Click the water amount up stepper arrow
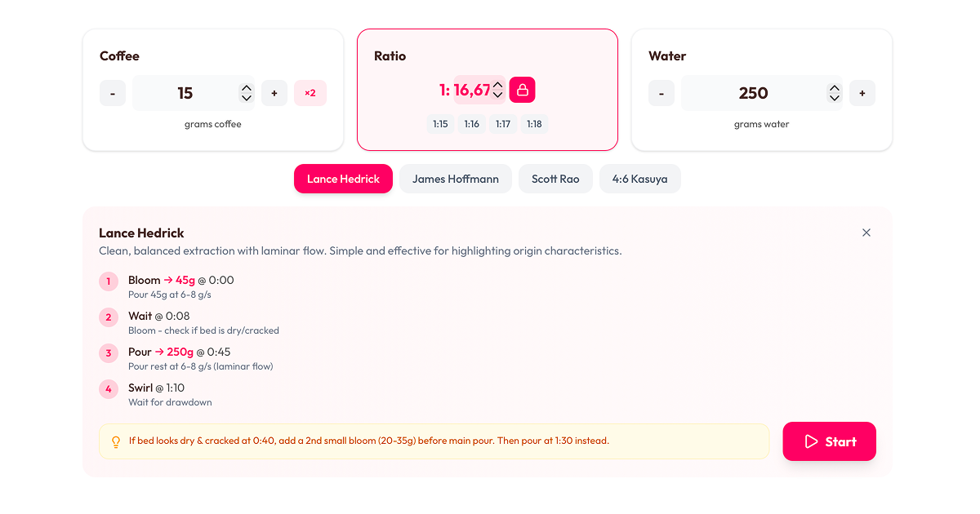980x514 pixels. coord(834,88)
